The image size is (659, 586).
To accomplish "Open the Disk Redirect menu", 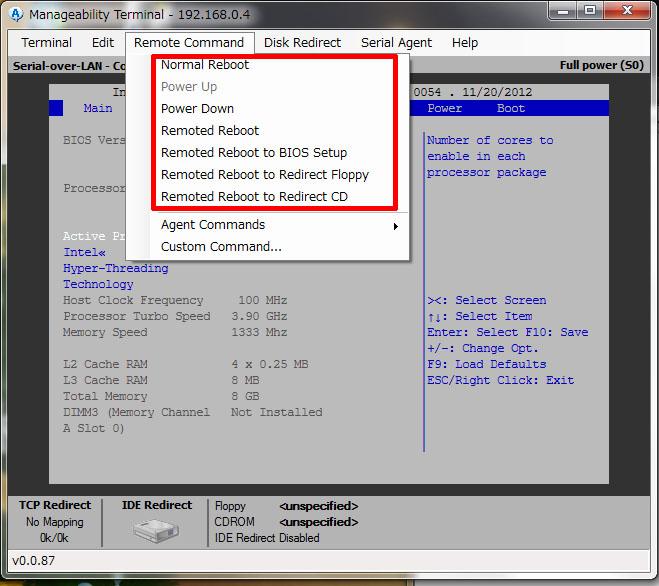I will [302, 42].
